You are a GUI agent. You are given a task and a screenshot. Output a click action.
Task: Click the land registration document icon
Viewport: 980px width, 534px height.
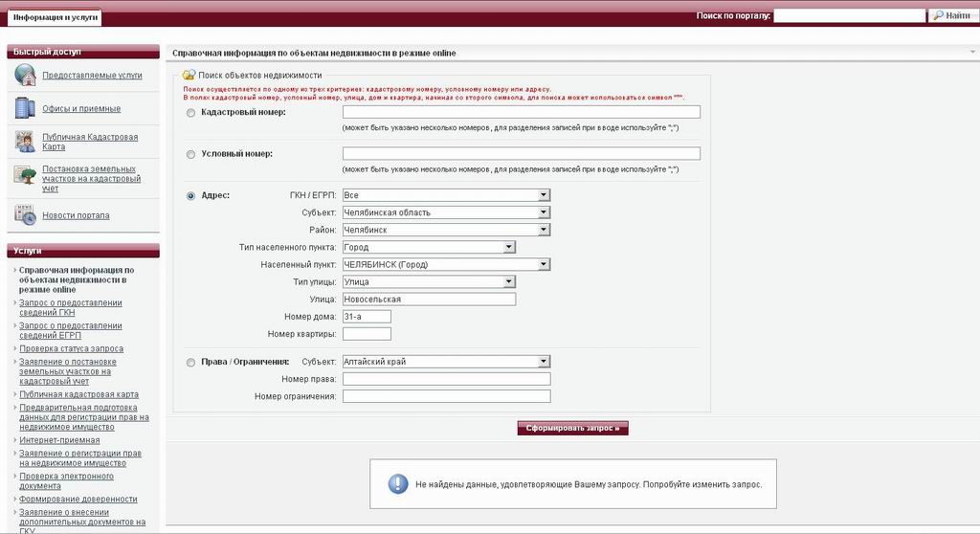[x=26, y=175]
